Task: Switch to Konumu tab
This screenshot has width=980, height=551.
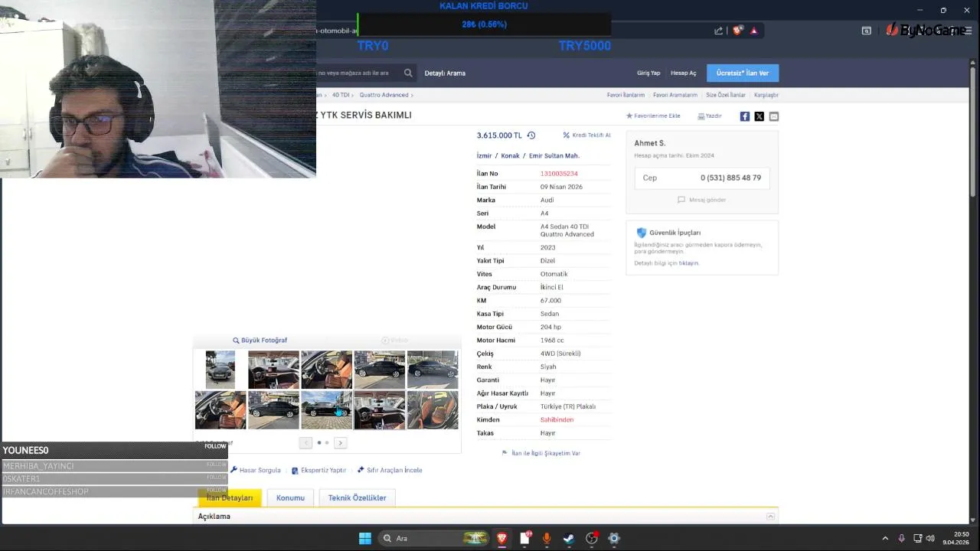Action: click(x=290, y=497)
